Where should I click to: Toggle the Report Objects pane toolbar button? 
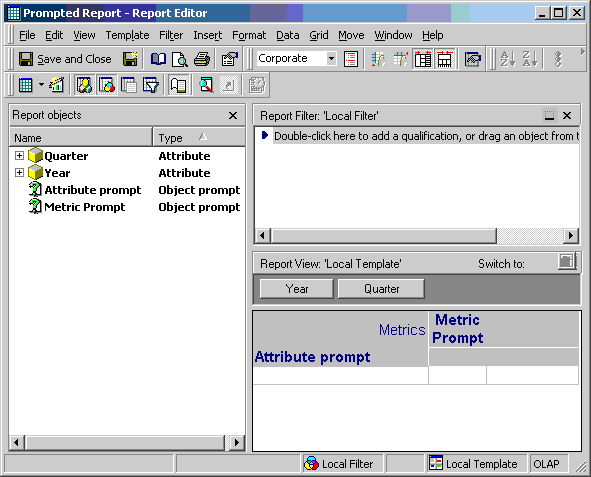[84, 85]
